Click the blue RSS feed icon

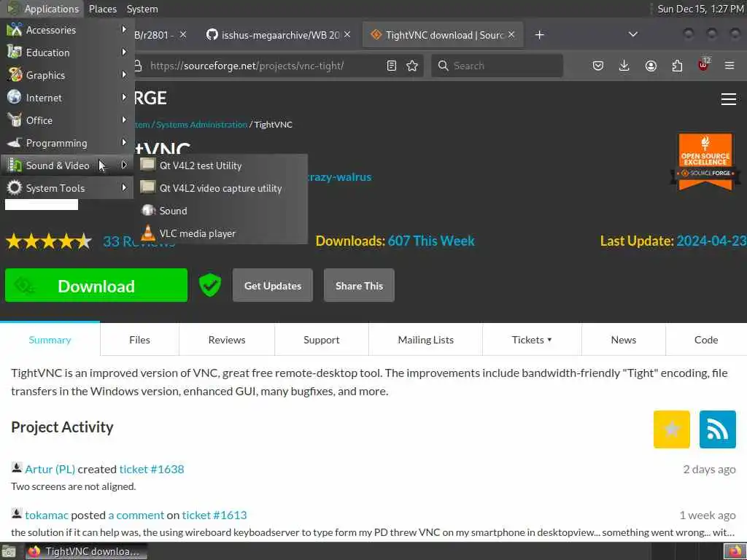pos(718,429)
